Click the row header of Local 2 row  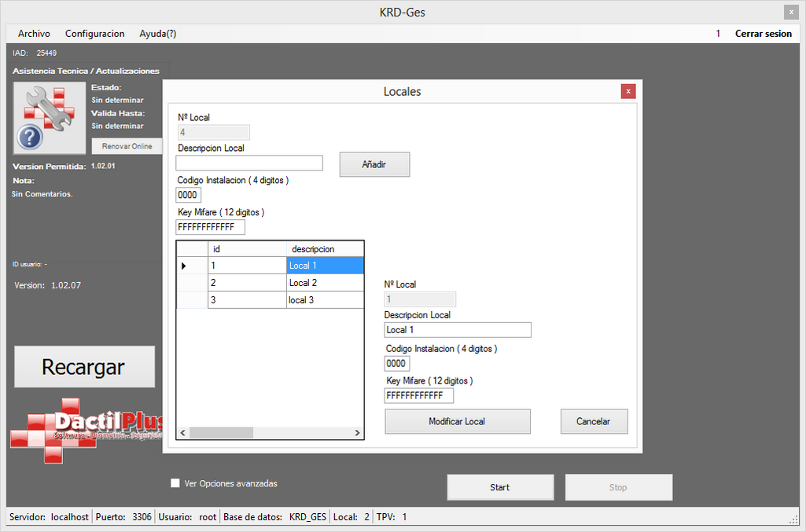click(192, 283)
